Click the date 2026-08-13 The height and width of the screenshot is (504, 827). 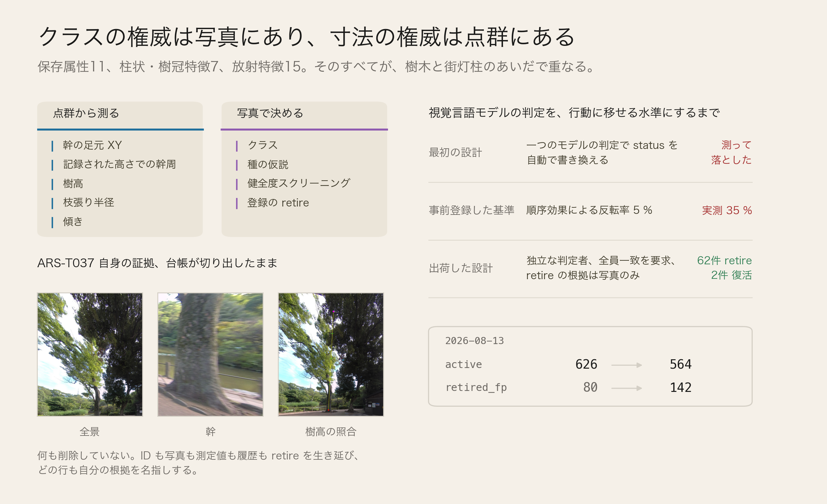click(474, 341)
